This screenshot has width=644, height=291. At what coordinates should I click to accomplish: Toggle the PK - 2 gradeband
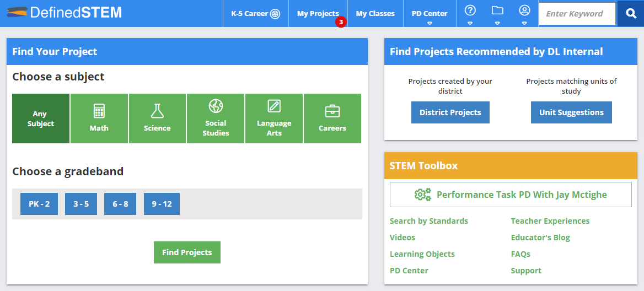tap(39, 204)
